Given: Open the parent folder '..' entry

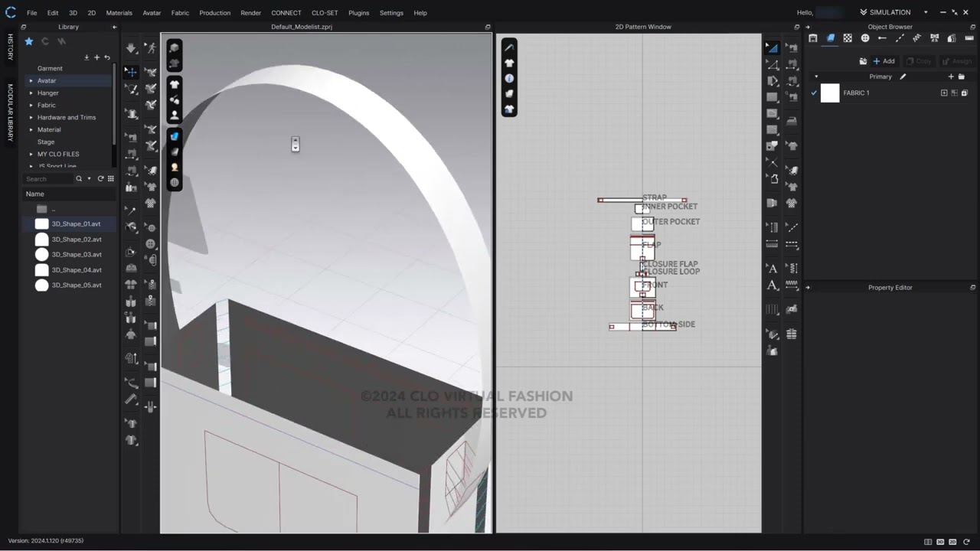Looking at the screenshot, I should pyautogui.click(x=53, y=209).
